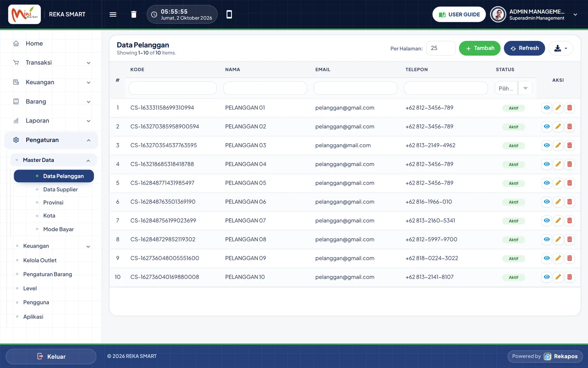Open admin account dropdown chevron
Viewport: 588px width, 368px height.
[575, 15]
